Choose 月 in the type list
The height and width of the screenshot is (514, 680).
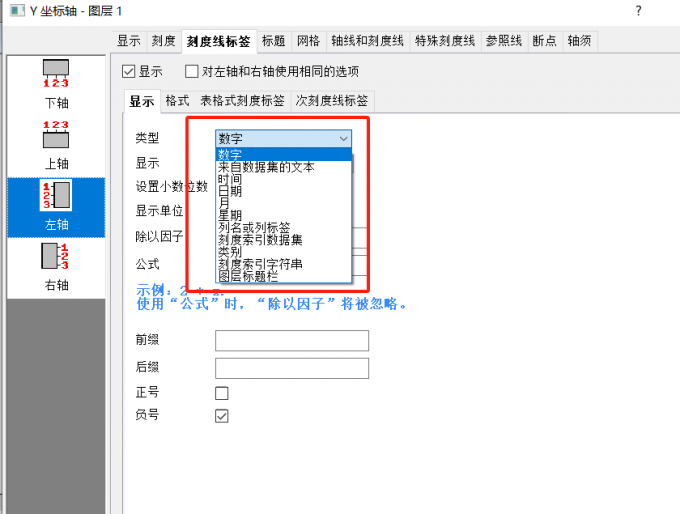pos(283,203)
